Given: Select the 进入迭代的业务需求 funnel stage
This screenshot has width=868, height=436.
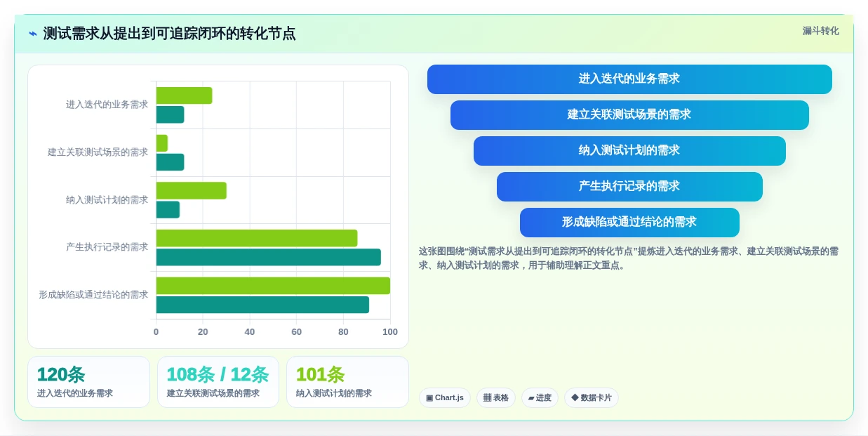Looking at the screenshot, I should (x=629, y=79).
